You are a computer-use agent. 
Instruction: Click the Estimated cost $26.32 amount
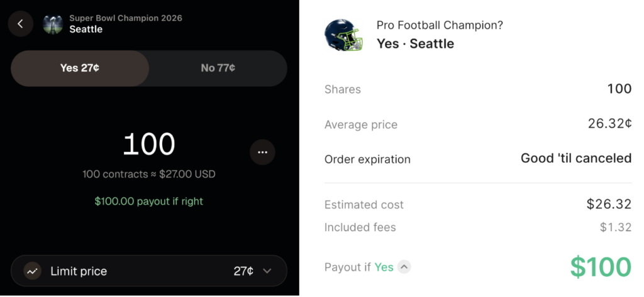pyautogui.click(x=609, y=204)
